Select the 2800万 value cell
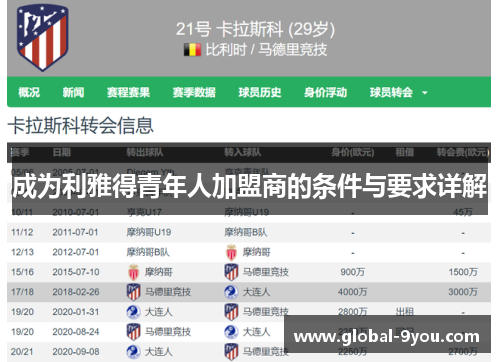 pos(353,312)
